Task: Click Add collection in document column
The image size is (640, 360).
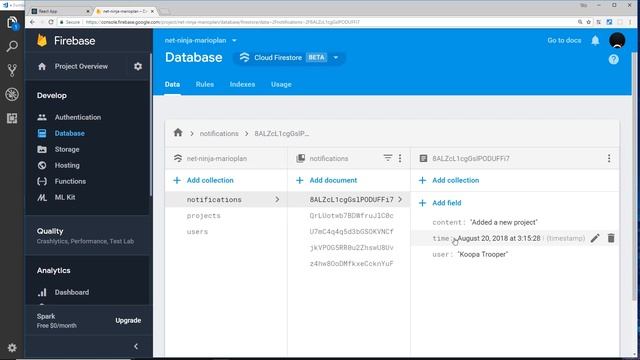Action: point(449,180)
